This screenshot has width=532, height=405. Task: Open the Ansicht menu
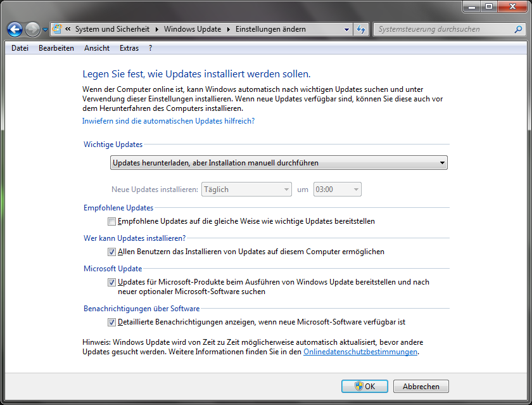pos(97,48)
